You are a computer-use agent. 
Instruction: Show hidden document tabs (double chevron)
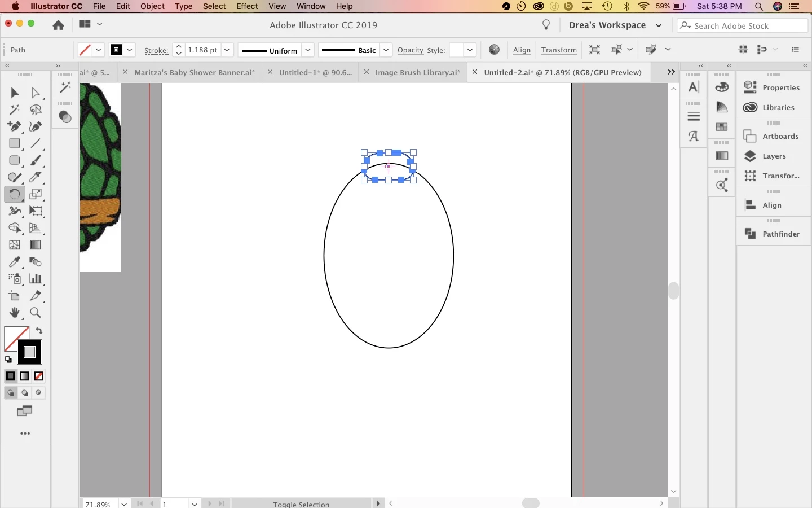pos(671,72)
